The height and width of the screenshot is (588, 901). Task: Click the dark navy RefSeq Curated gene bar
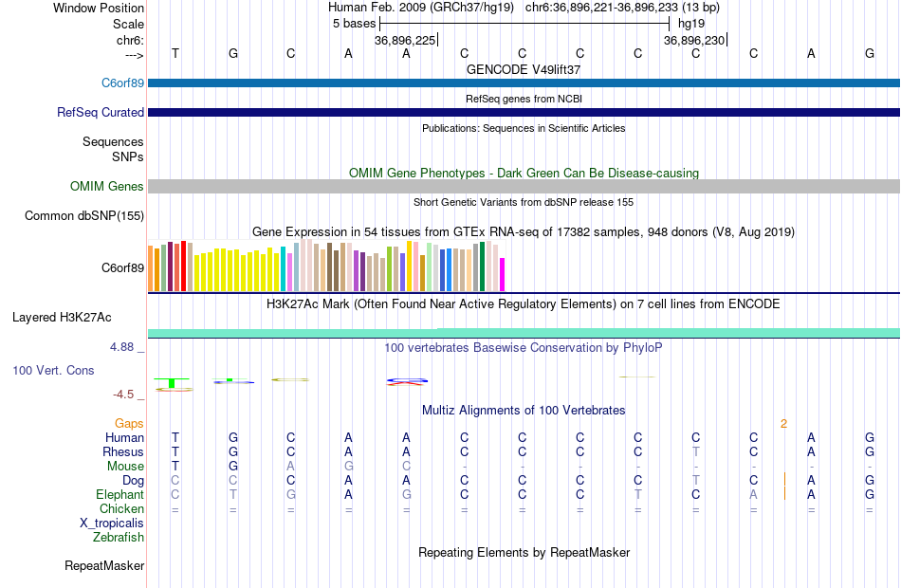[524, 112]
